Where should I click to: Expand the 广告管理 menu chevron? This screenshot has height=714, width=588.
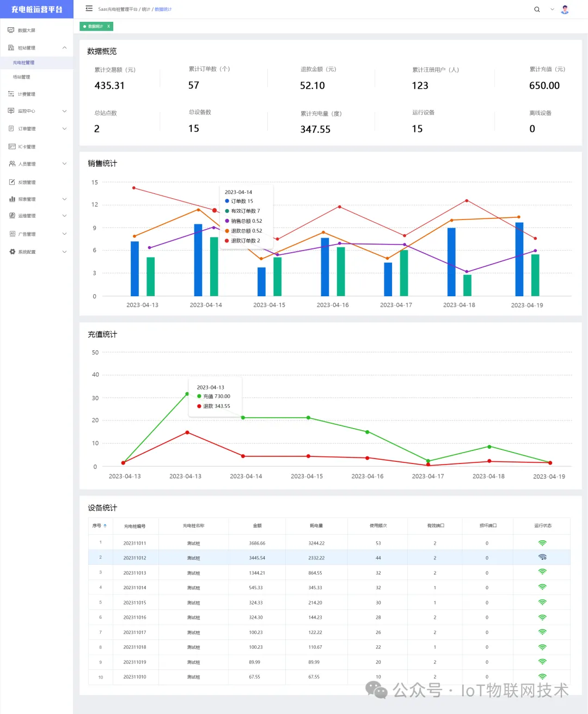pyautogui.click(x=64, y=234)
